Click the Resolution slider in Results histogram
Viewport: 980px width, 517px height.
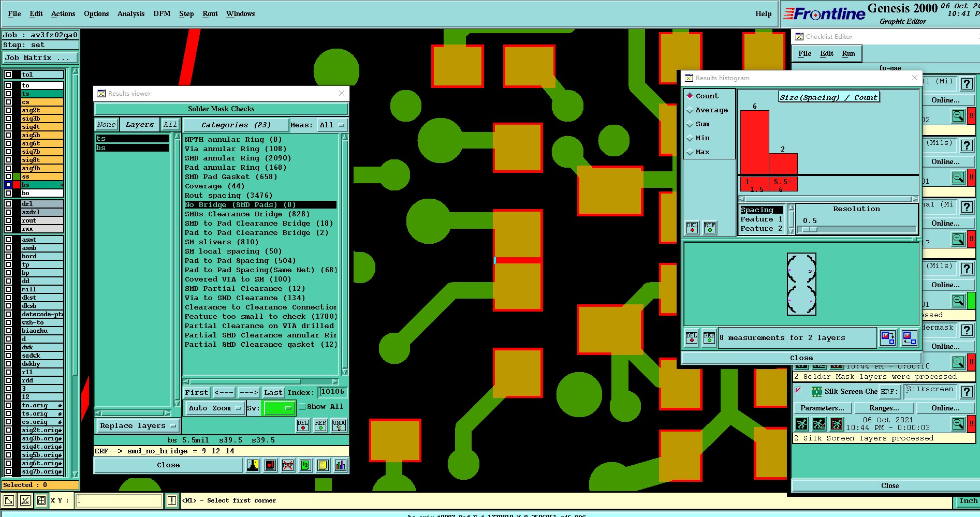(x=856, y=229)
